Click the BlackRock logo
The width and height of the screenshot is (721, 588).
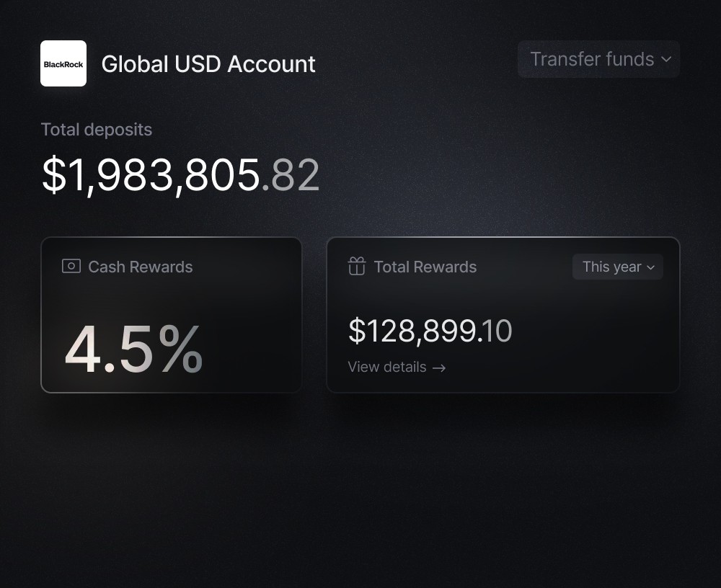point(63,63)
